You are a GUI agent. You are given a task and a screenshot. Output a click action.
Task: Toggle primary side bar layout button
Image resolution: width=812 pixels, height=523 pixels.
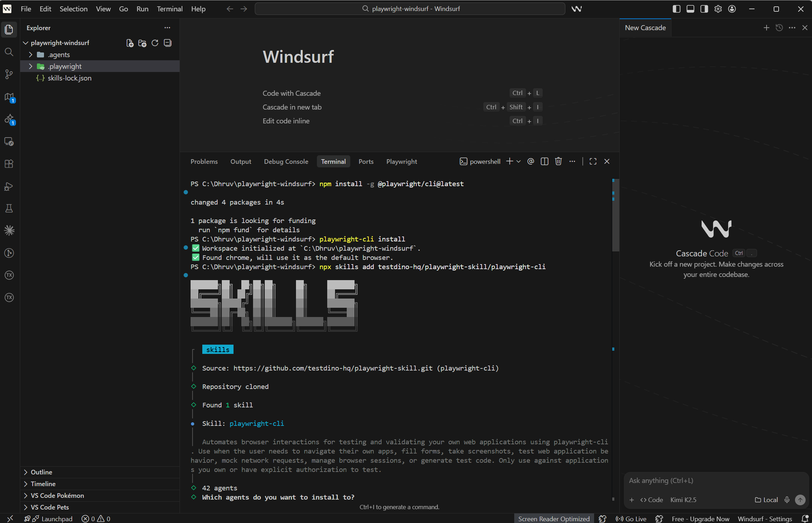[x=676, y=9]
